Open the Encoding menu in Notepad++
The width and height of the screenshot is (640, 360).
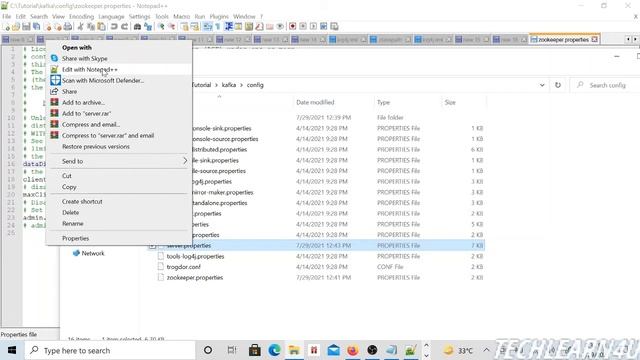tap(81, 16)
